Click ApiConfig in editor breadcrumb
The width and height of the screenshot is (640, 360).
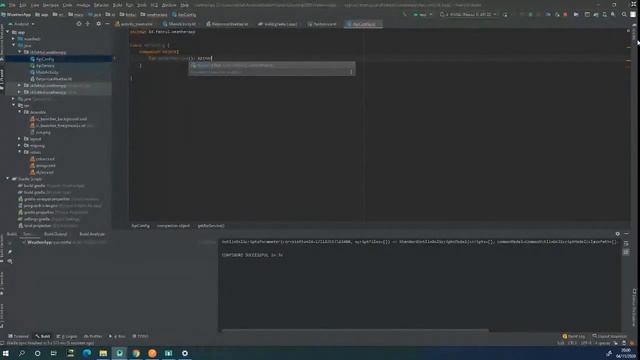pos(140,226)
